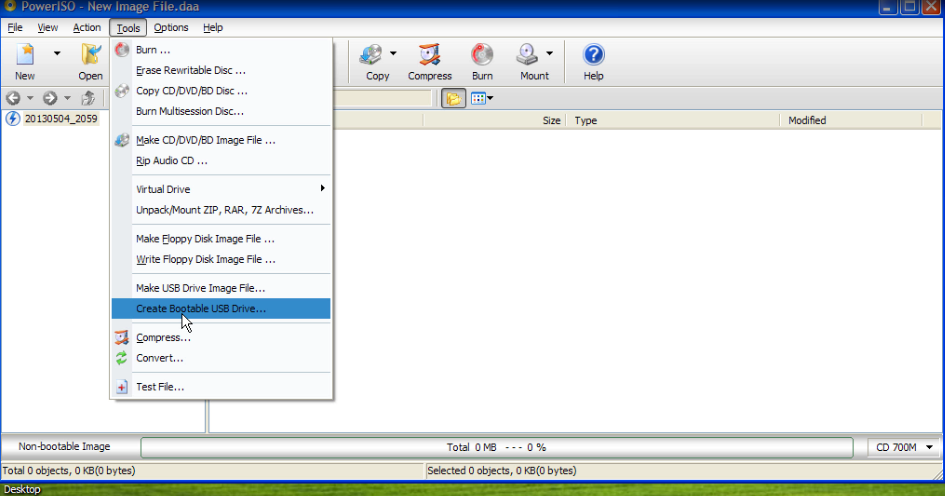
Task: Choose Make USB Drive Image File
Action: (221, 288)
